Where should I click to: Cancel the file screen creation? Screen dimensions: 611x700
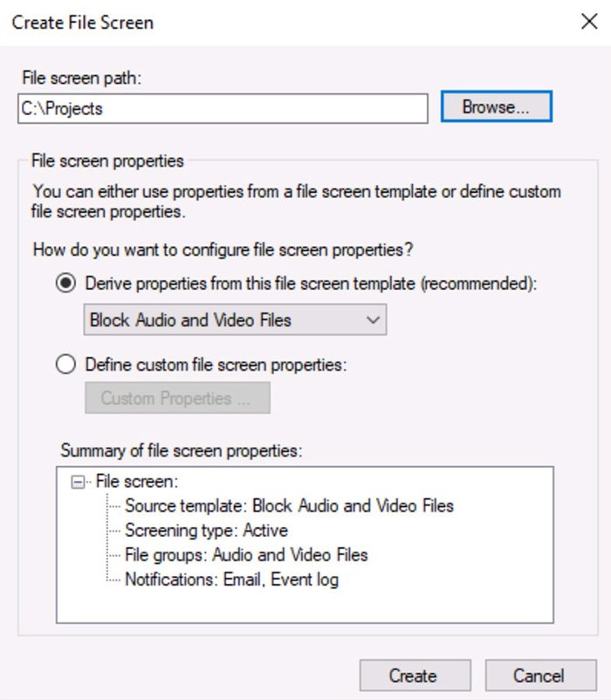[x=539, y=676]
